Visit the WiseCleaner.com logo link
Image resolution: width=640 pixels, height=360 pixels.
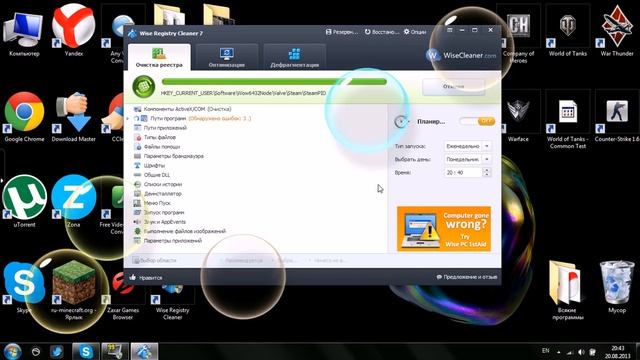[461, 55]
